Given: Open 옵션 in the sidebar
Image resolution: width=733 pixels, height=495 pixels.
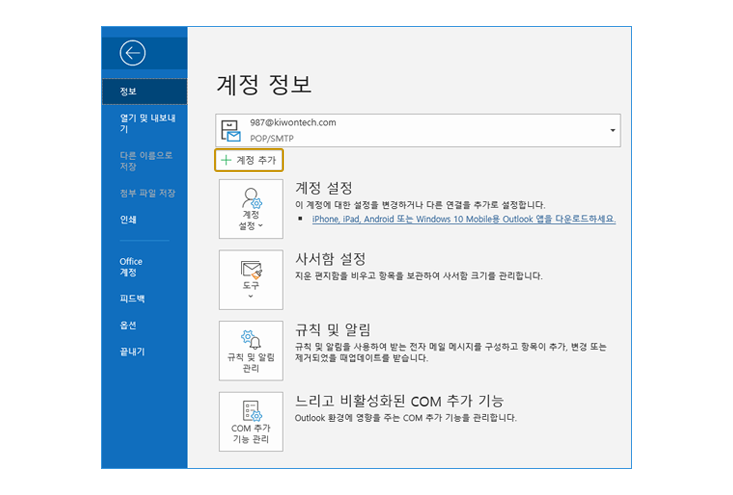Looking at the screenshot, I should pyautogui.click(x=128, y=326).
